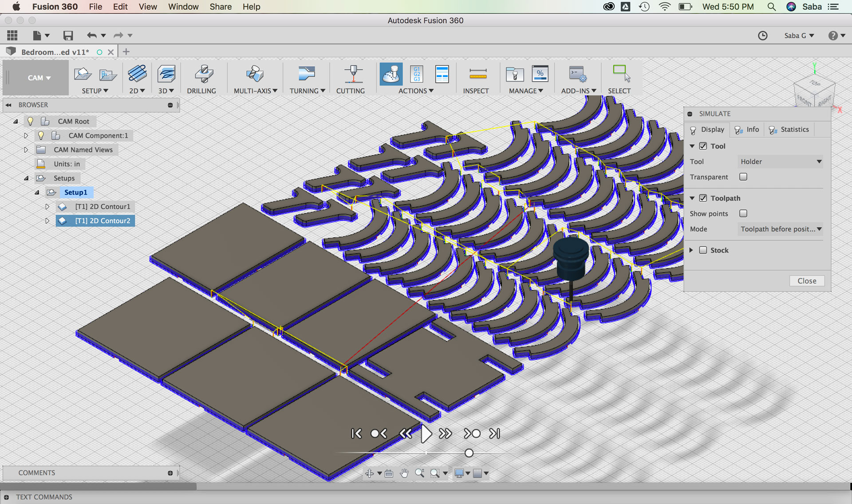Open the Window menu
The image size is (852, 504).
[x=183, y=7]
